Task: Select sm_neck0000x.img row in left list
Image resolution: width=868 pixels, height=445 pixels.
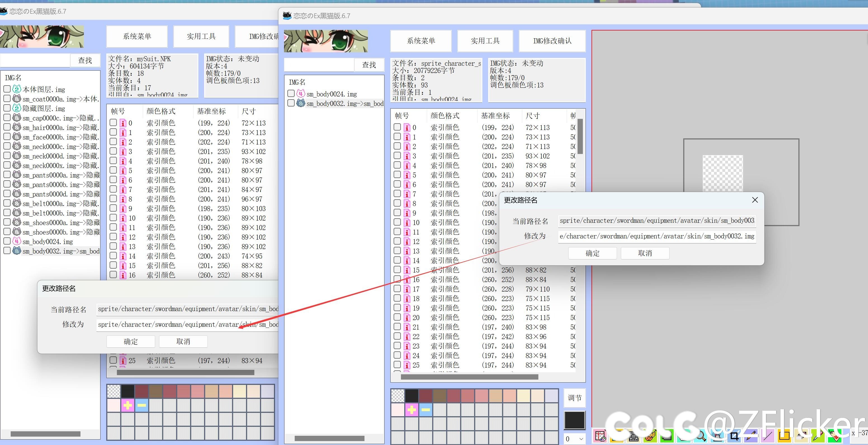Action: tap(51, 165)
